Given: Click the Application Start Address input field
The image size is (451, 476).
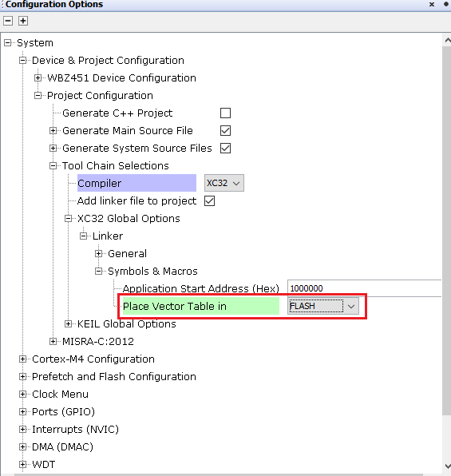Looking at the screenshot, I should click(x=364, y=288).
